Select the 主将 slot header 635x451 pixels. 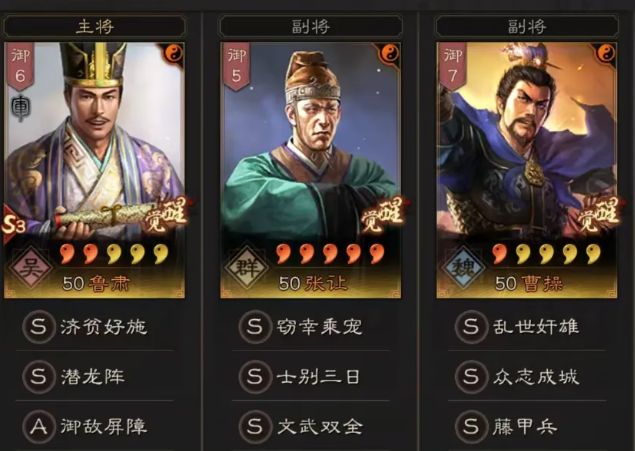[x=95, y=27]
